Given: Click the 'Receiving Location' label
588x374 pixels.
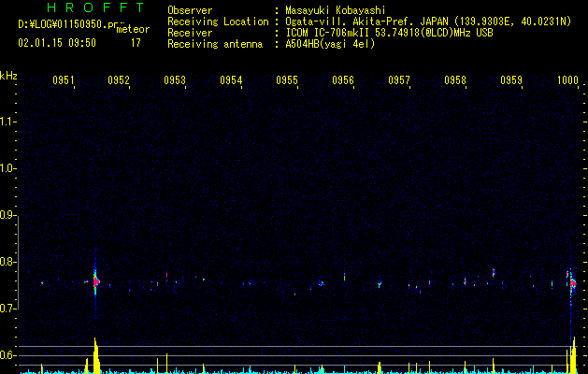Looking at the screenshot, I should pos(218,22).
